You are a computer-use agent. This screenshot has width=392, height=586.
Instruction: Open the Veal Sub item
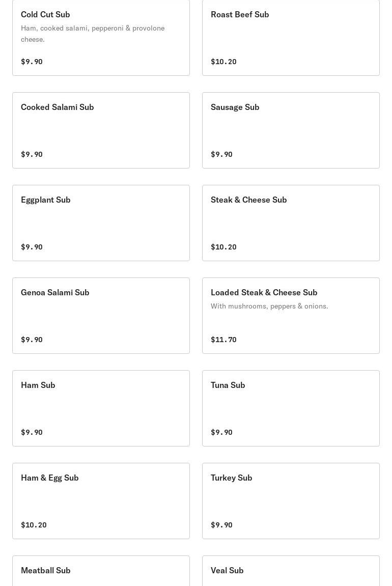[x=291, y=571]
